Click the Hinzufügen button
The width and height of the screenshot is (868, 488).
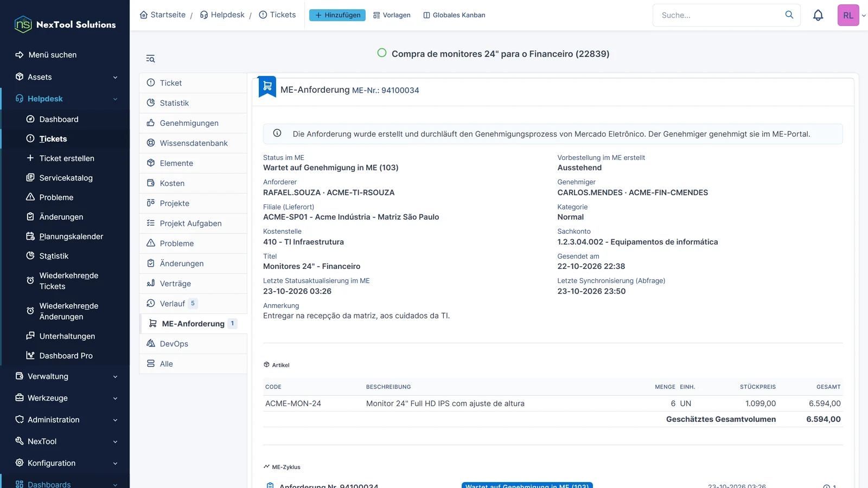(x=337, y=15)
